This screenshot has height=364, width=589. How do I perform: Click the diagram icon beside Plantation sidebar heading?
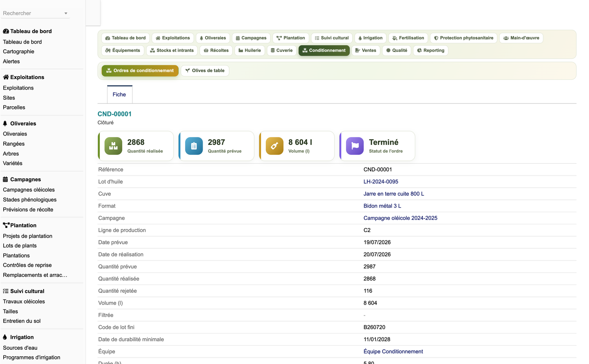click(x=6, y=225)
